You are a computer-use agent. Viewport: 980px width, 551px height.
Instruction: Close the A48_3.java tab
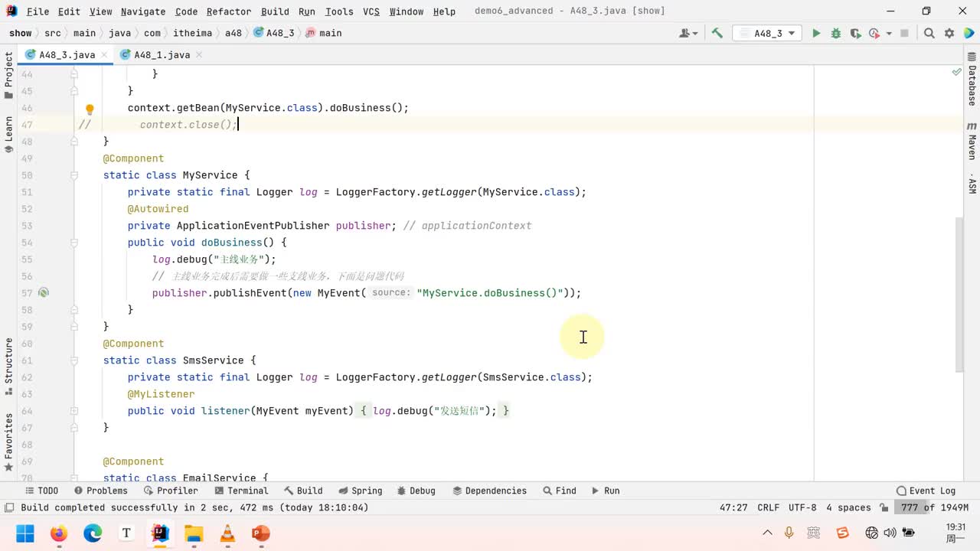tap(106, 54)
